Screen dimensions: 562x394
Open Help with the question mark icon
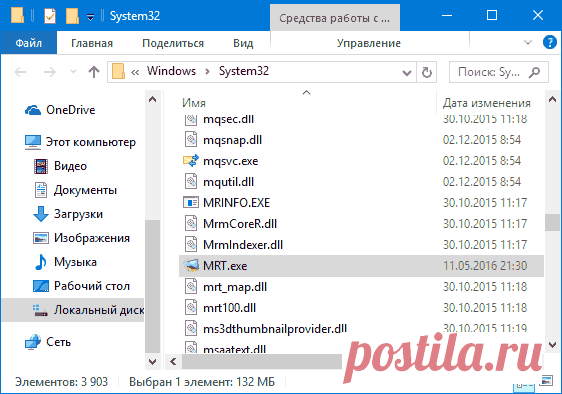[549, 42]
